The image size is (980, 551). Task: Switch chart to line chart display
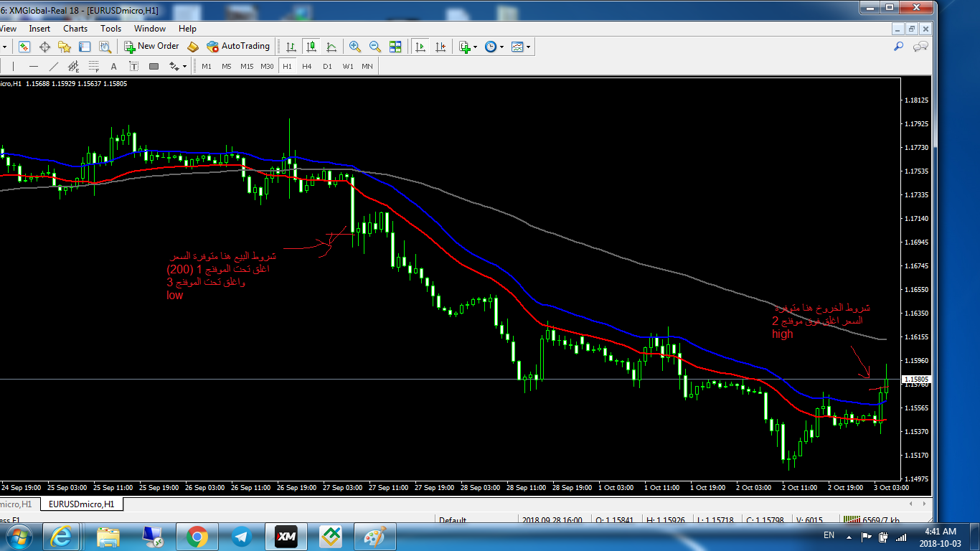(331, 47)
